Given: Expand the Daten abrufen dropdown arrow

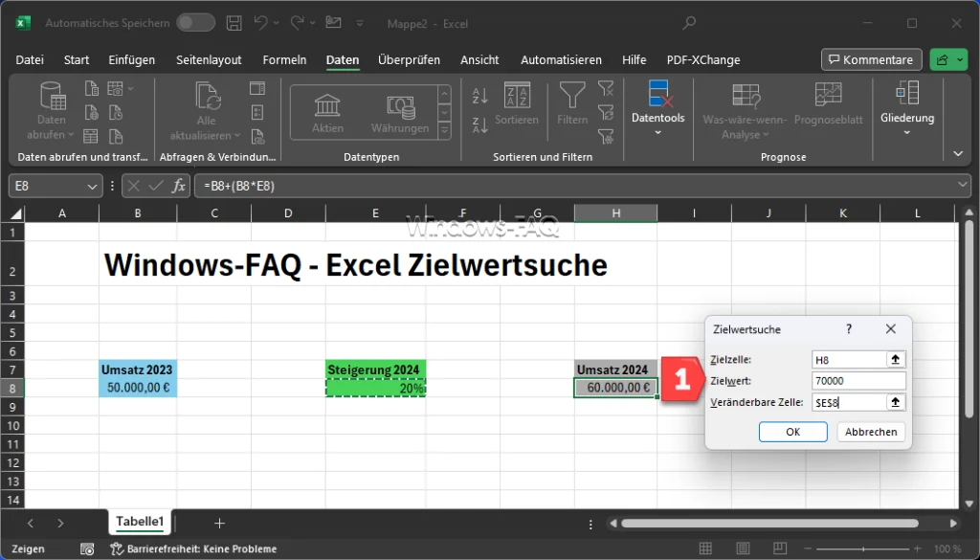Looking at the screenshot, I should (71, 135).
